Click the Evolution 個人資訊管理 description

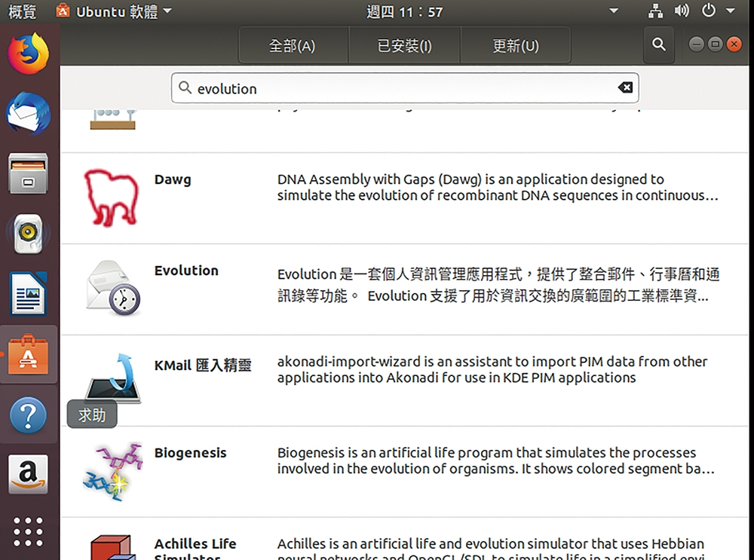[498, 285]
